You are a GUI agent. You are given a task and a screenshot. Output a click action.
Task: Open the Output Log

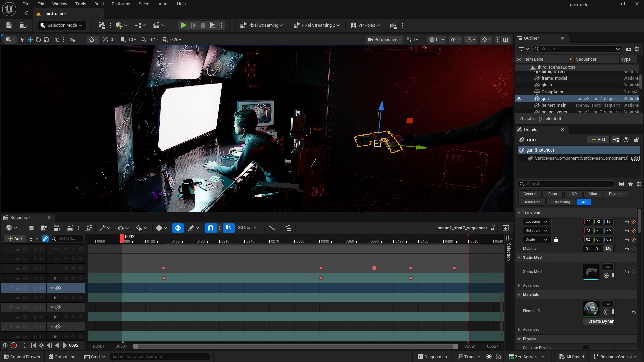62,357
